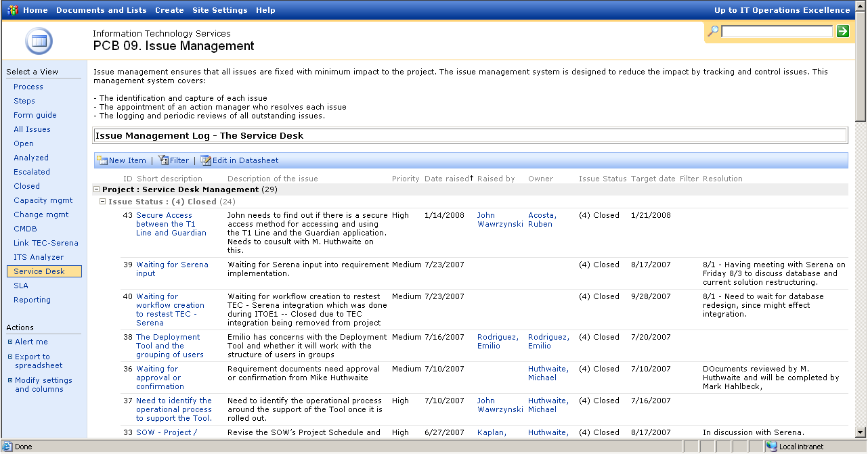Click the Edit in Datasheet link
Image resolution: width=868 pixels, height=454 pixels.
(245, 160)
